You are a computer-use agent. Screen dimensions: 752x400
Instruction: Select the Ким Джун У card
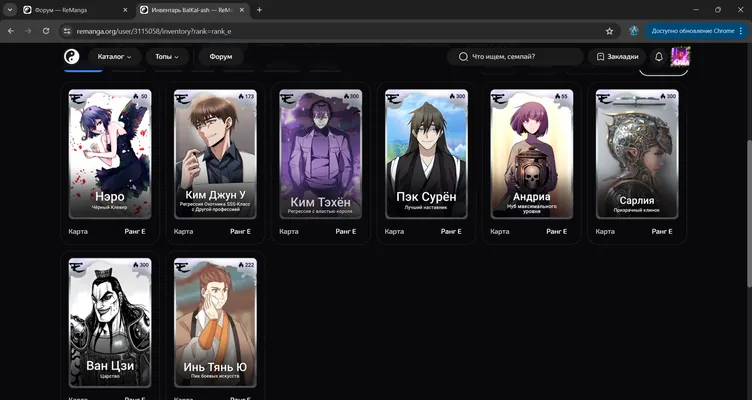(x=215, y=154)
